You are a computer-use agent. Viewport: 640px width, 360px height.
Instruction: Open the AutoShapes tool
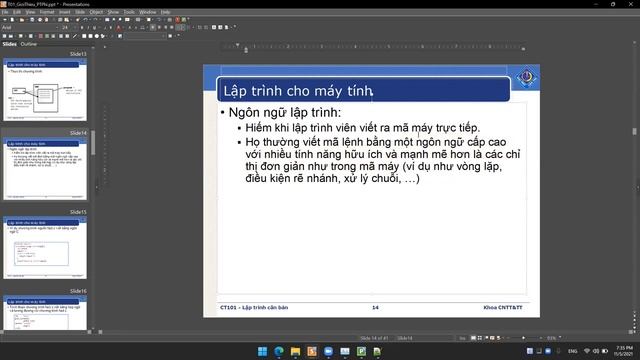[x=102, y=36]
